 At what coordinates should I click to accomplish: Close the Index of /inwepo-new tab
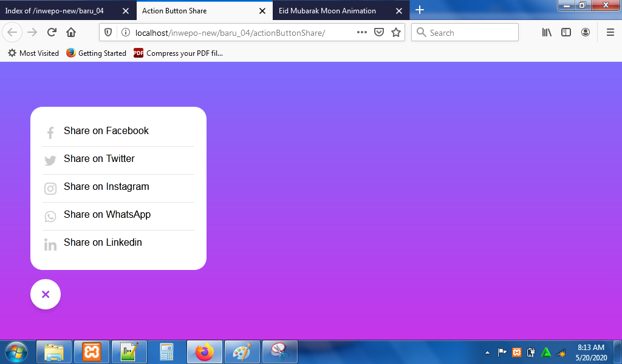[126, 11]
